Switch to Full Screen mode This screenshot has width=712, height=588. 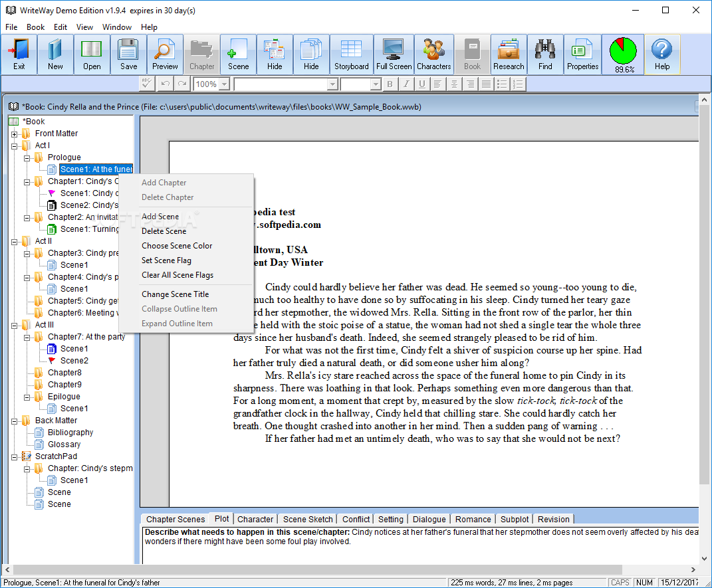(x=394, y=54)
